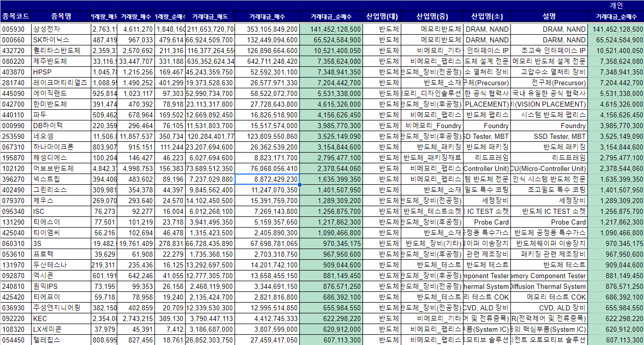Select the 산업명(중) column header
The image size is (644, 345).
click(432, 16)
